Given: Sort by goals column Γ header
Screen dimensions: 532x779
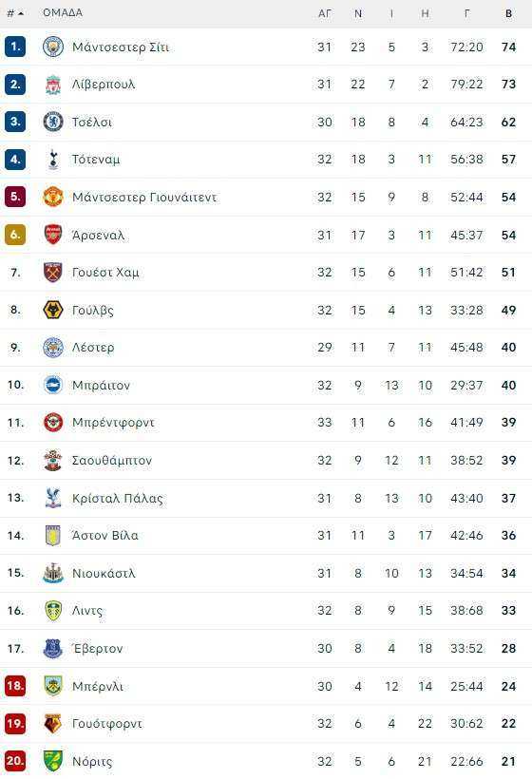Looking at the screenshot, I should pyautogui.click(x=466, y=13).
